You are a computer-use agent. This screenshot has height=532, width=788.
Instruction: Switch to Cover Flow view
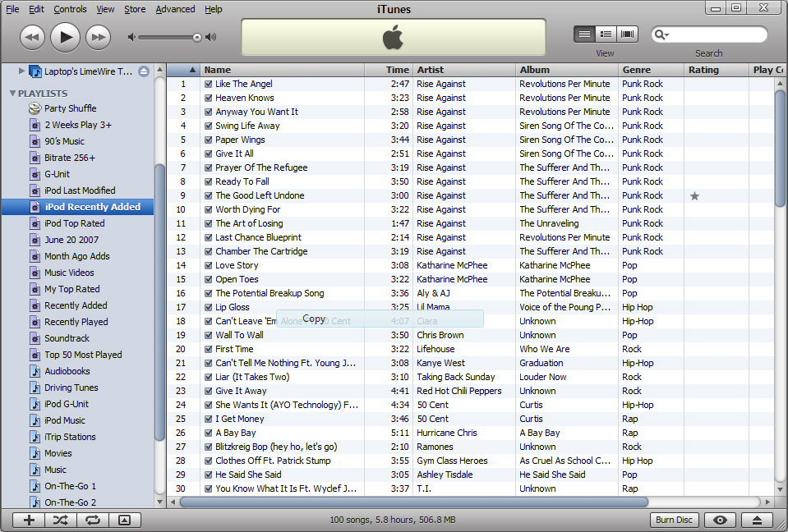point(627,34)
